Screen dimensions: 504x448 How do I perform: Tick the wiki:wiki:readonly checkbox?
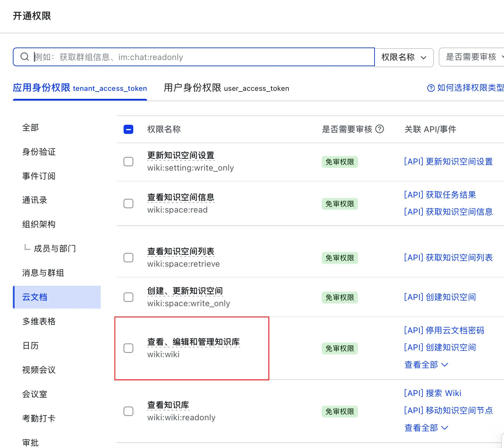pyautogui.click(x=128, y=411)
